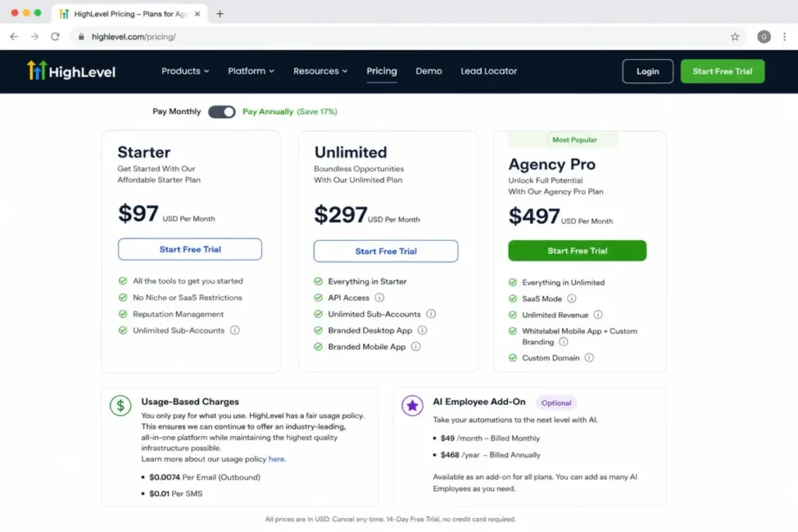798x532 pixels.
Task: Toggle Pay Monthly / Pay Annually switch
Action: click(x=222, y=112)
